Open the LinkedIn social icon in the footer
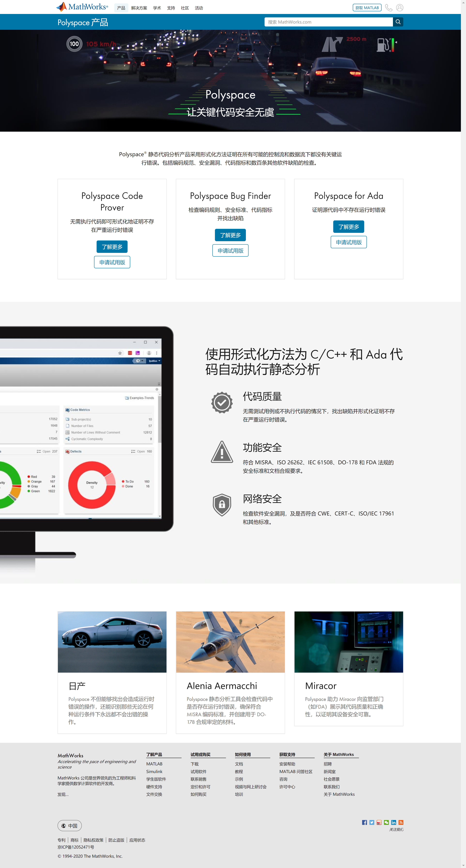The height and width of the screenshot is (868, 466). 394,822
